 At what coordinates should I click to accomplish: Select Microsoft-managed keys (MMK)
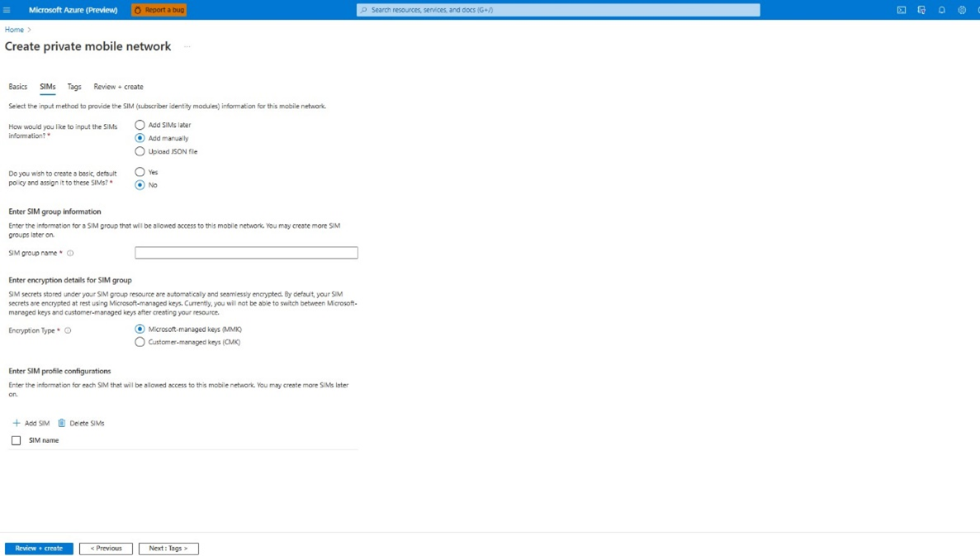(140, 329)
